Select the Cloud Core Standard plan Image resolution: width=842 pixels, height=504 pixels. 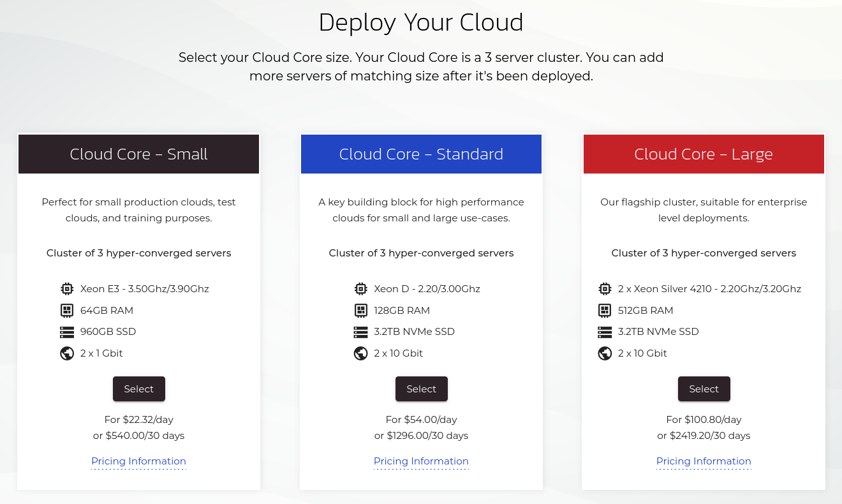pyautogui.click(x=421, y=389)
